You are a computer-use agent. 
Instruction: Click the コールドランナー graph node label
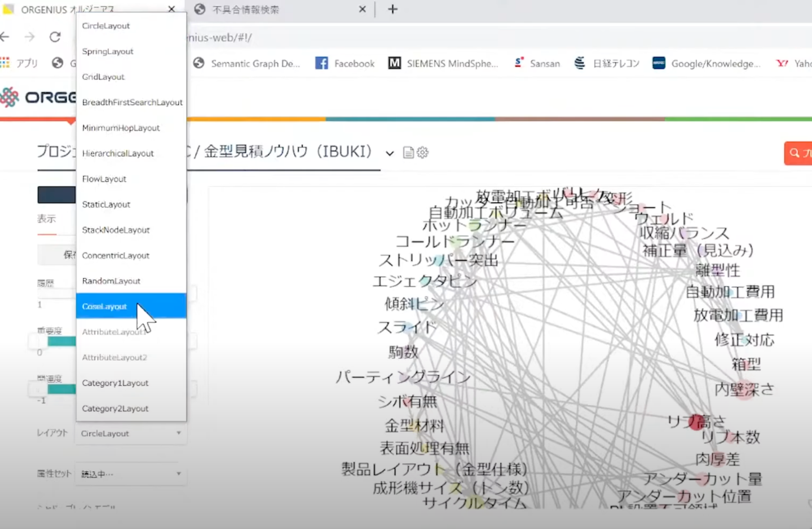tap(454, 242)
